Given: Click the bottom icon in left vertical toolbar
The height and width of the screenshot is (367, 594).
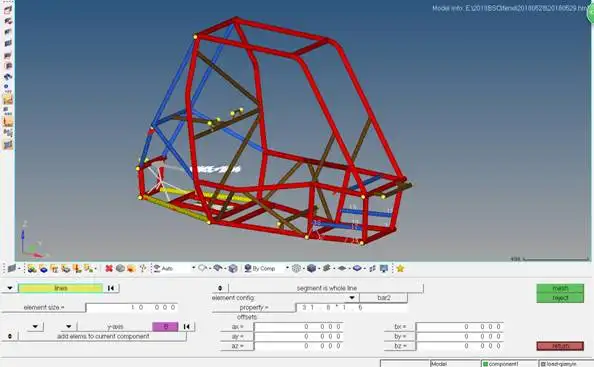Looking at the screenshot, I should tap(8, 145).
